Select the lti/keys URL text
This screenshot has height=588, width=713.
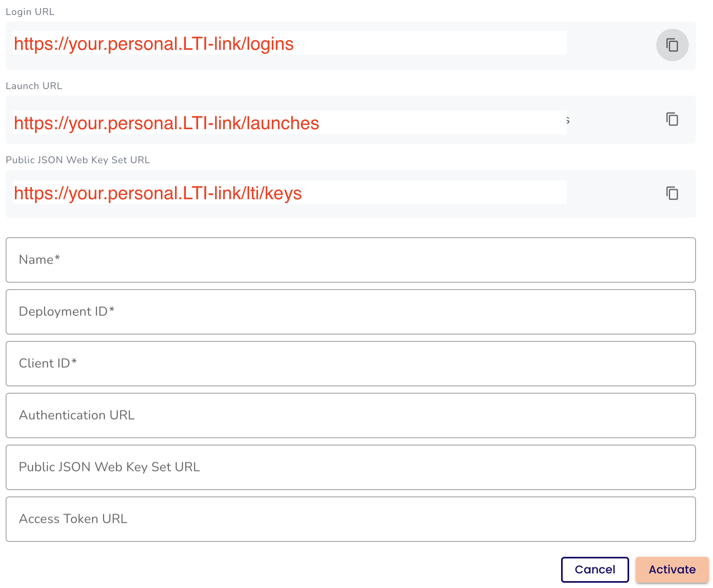pyautogui.click(x=158, y=193)
